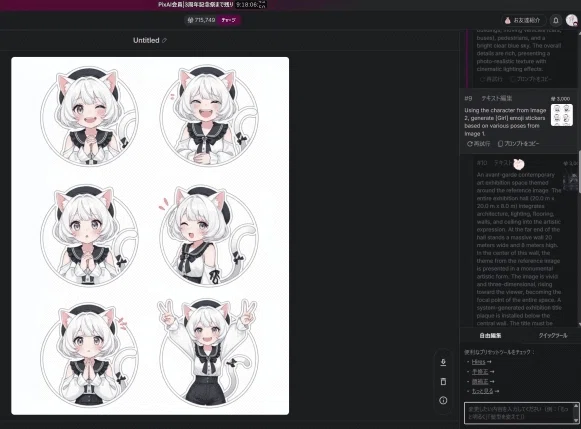Open the もっと見る link
This screenshot has width=581, height=429.
click(482, 391)
